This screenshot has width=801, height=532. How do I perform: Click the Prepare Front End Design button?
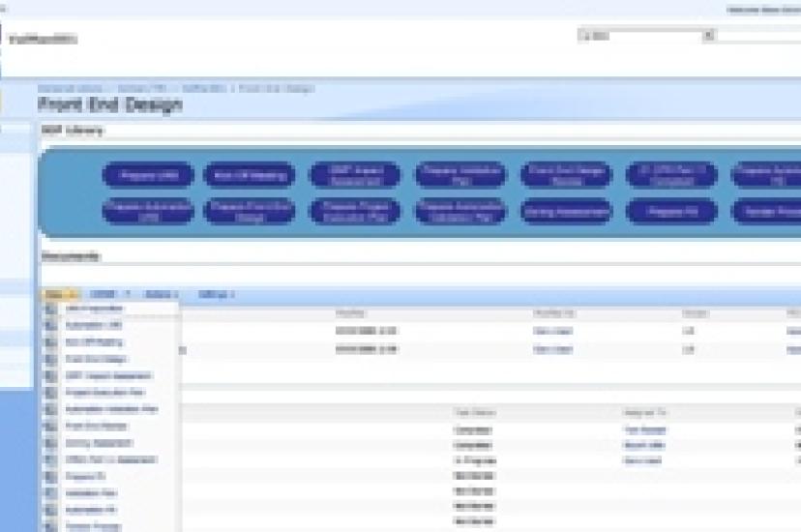click(250, 212)
